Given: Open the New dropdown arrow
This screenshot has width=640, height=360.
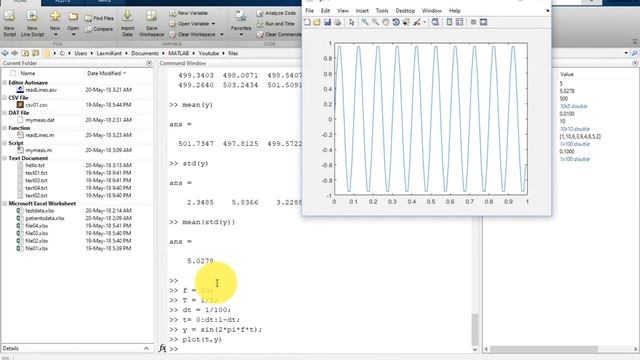Looking at the screenshot, I should pyautogui.click(x=55, y=34).
